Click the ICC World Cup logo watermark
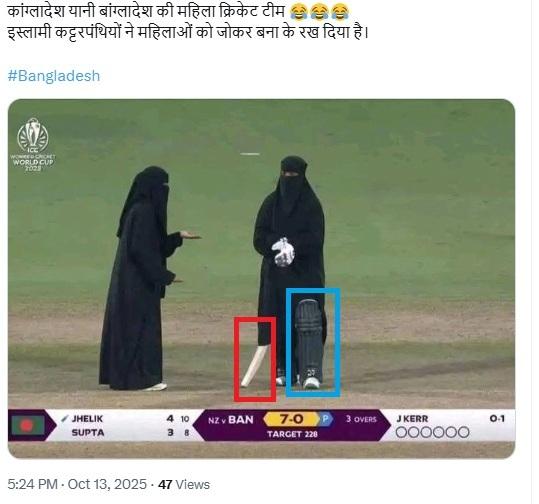539x504 pixels. [33, 145]
